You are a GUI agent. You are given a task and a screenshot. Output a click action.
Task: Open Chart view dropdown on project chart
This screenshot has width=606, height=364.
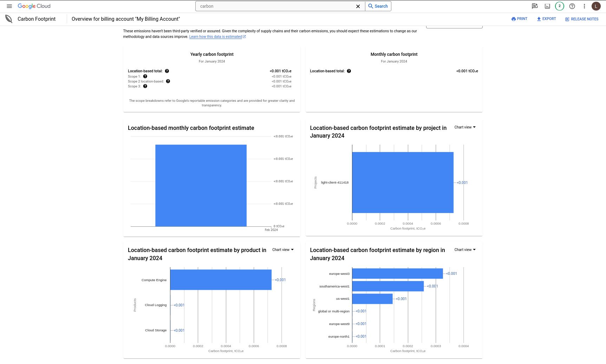[464, 127]
